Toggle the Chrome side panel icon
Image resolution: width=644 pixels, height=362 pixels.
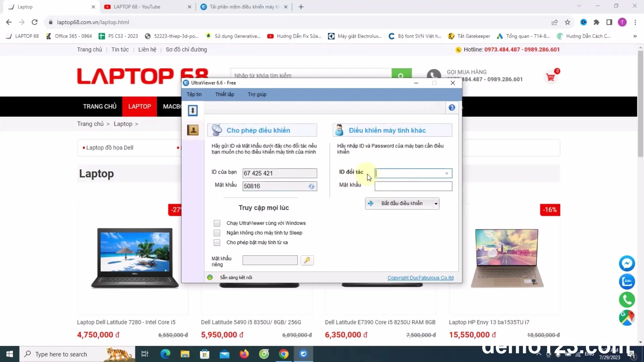point(609,22)
